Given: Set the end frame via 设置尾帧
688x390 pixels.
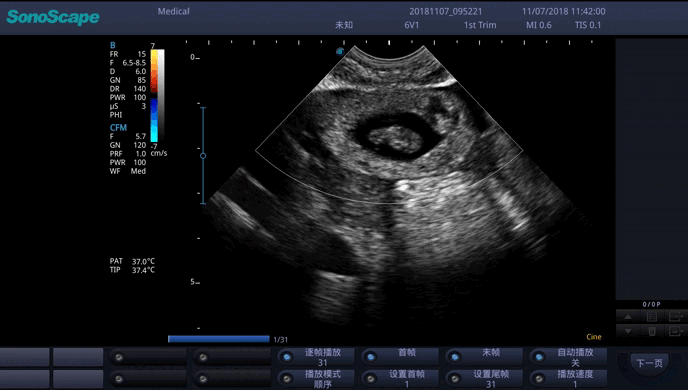Looking at the screenshot, I should point(484,379).
